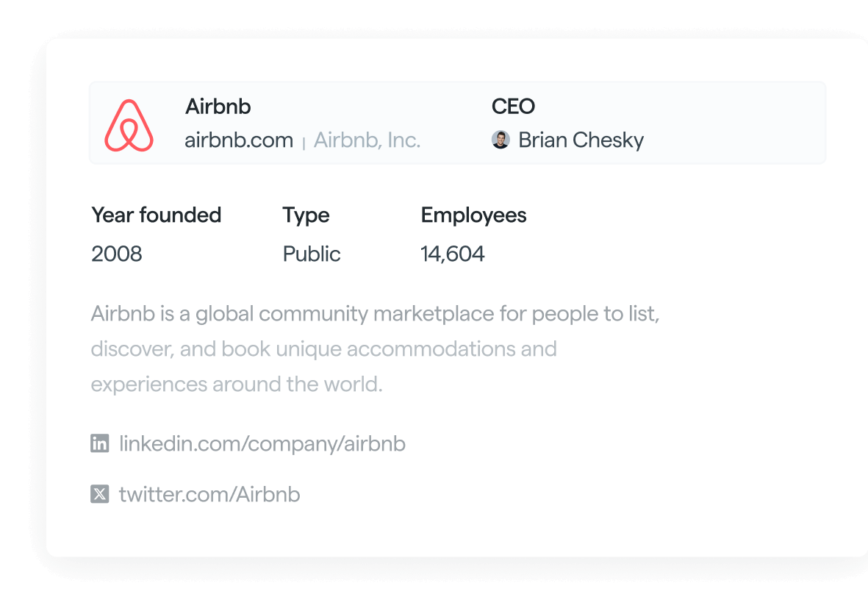
Task: Click the Brian Chesky name
Action: [x=581, y=140]
